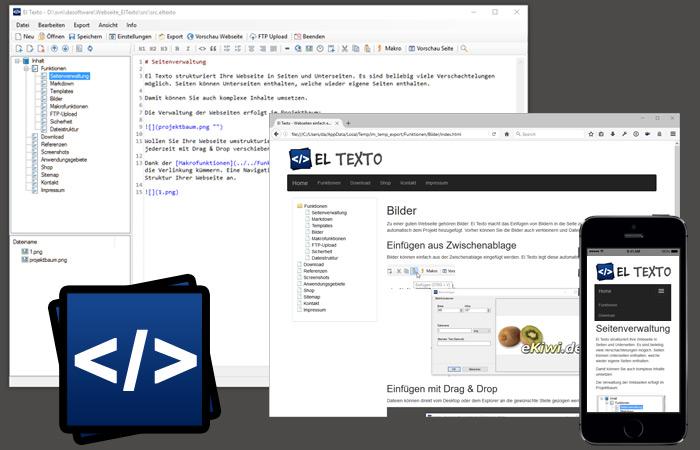Apply H3 heading formatting icon

point(164,49)
